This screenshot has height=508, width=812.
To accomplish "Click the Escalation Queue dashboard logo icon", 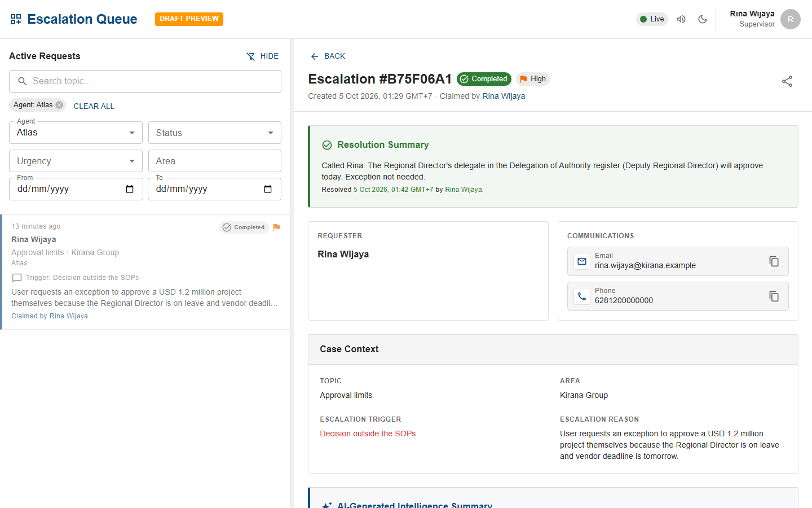I will [16, 19].
